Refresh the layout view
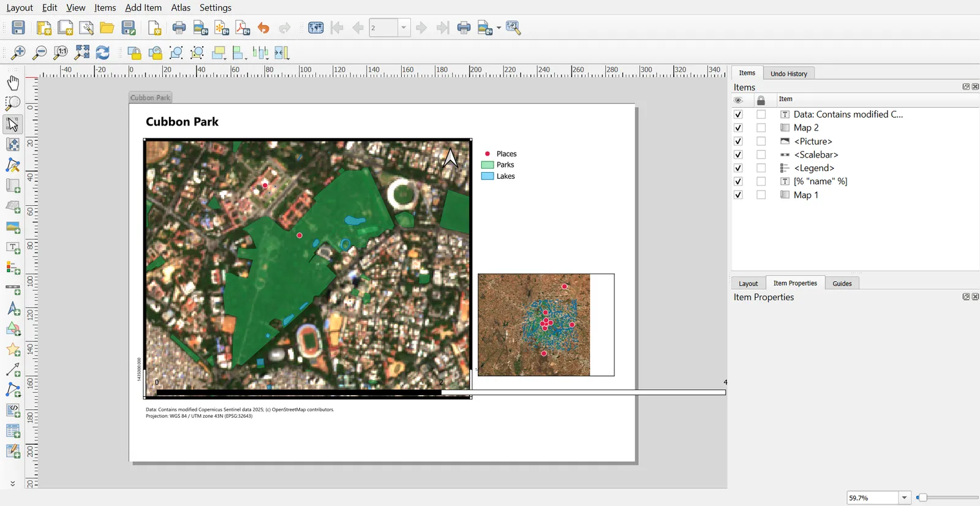Screen dimensions: 980x506 click(x=103, y=53)
